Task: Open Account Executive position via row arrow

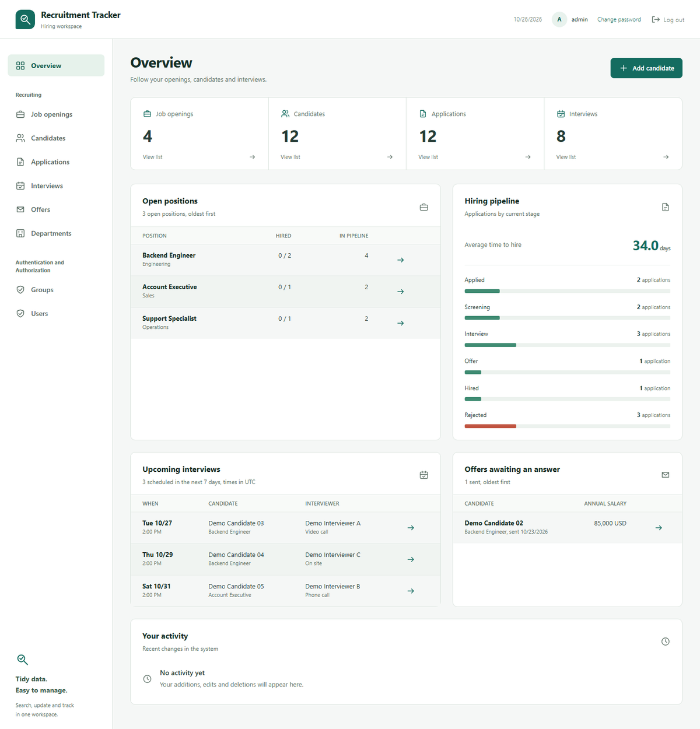Action: (401, 292)
